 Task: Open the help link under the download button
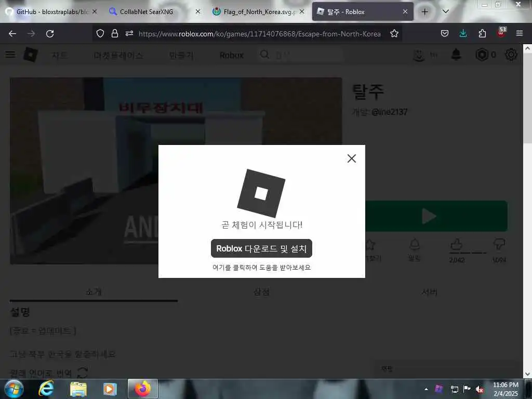[x=261, y=268]
